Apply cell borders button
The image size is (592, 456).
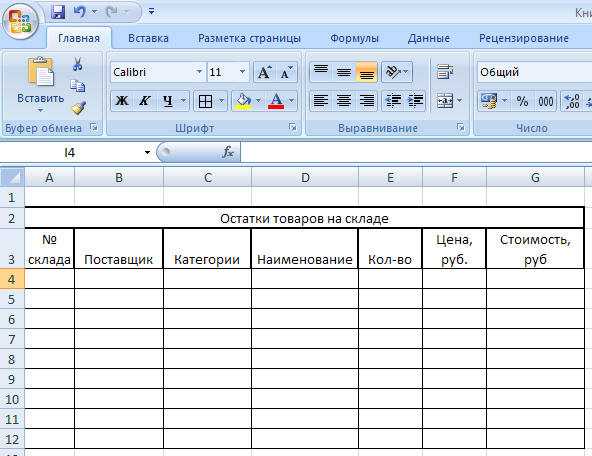tap(205, 101)
